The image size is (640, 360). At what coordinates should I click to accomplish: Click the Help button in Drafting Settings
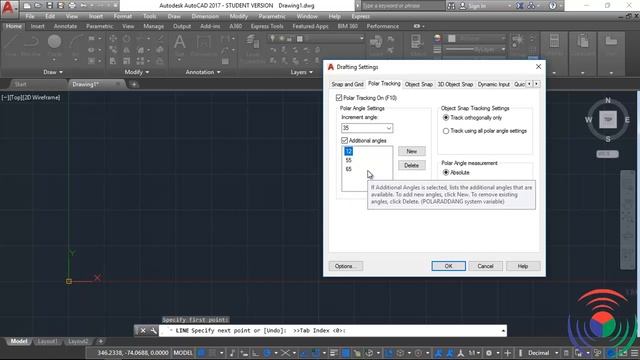pos(523,266)
